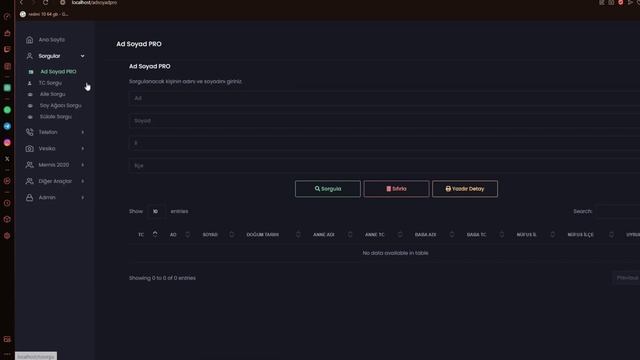Screen dimensions: 640x360
Task: Open the Sülale Sorgu menu item
Action: 56,117
